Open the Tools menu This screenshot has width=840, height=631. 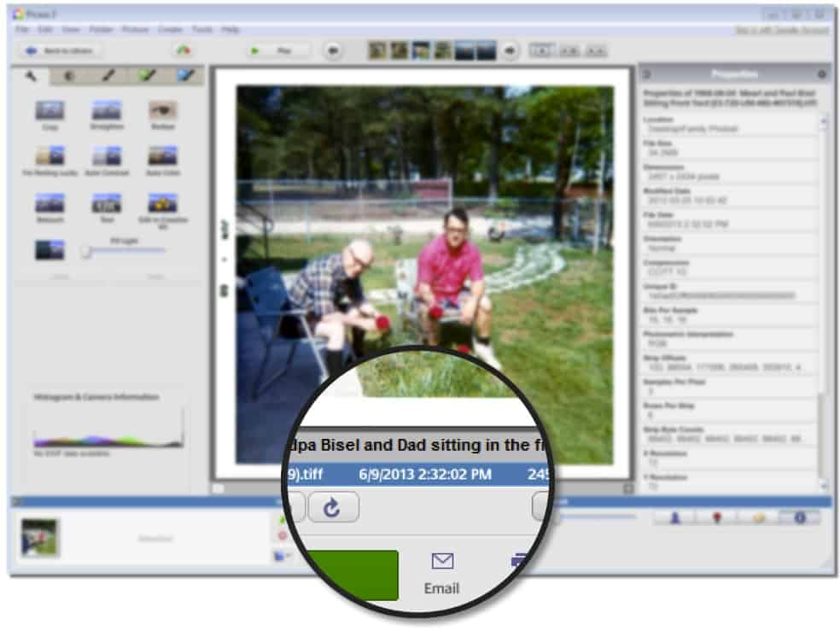click(201, 30)
